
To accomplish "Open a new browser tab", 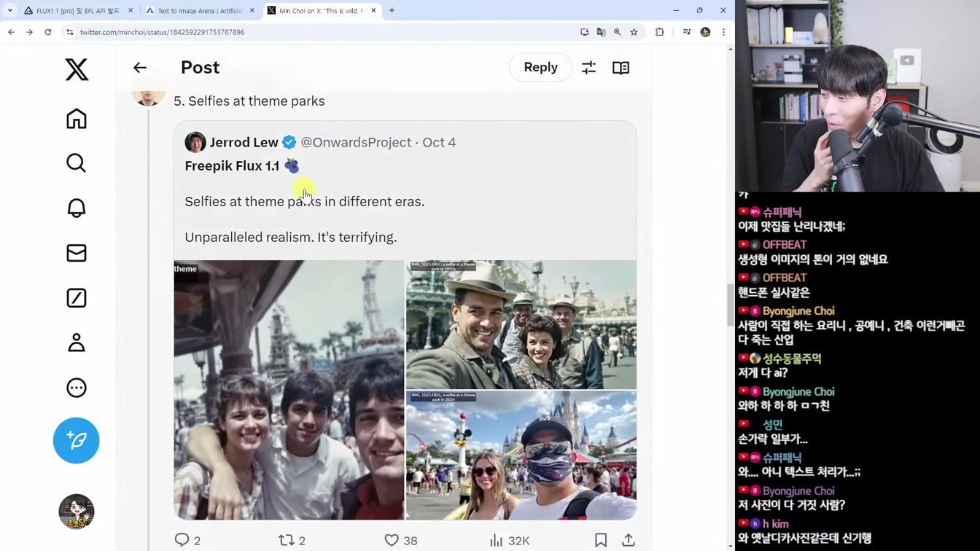I will coord(392,11).
